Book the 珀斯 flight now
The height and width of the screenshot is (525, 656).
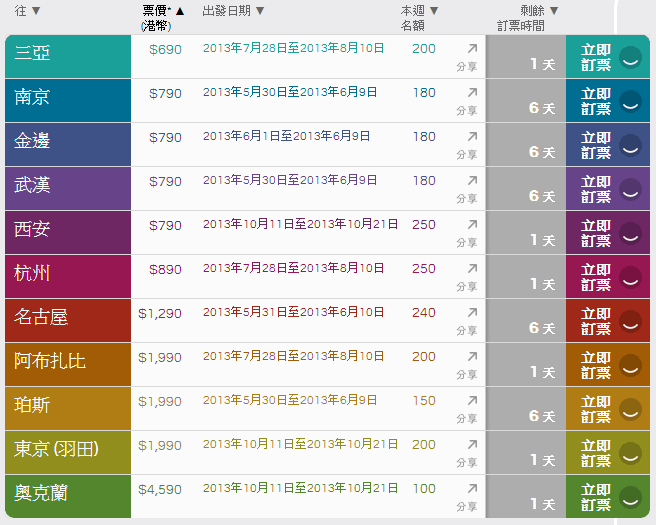click(608, 409)
